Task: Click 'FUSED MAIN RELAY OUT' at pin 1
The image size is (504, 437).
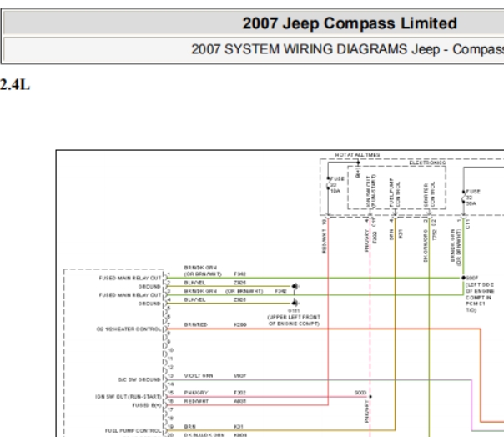Action: 130,279
